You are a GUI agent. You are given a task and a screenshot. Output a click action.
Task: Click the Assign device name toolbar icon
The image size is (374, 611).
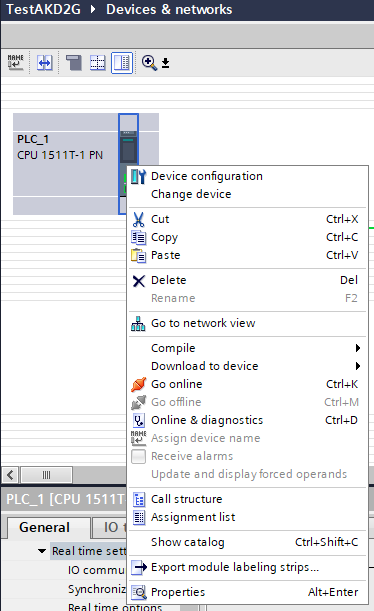coord(16,62)
